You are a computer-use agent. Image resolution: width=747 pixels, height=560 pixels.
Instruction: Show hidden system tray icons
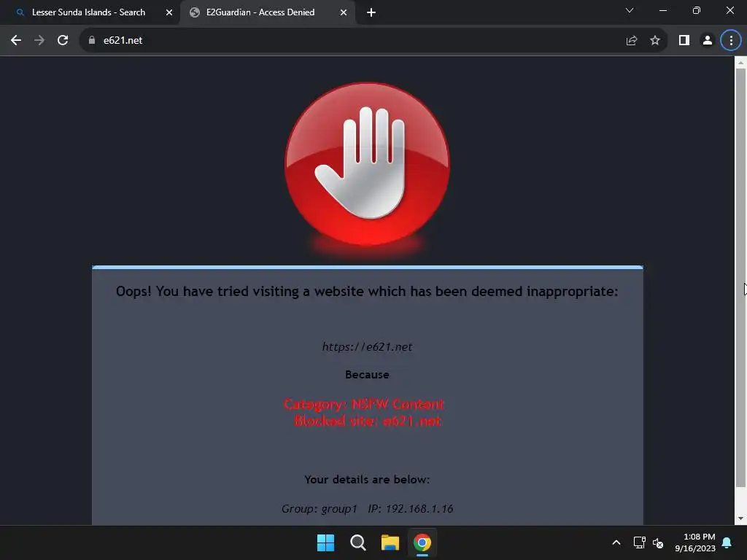[x=616, y=542]
